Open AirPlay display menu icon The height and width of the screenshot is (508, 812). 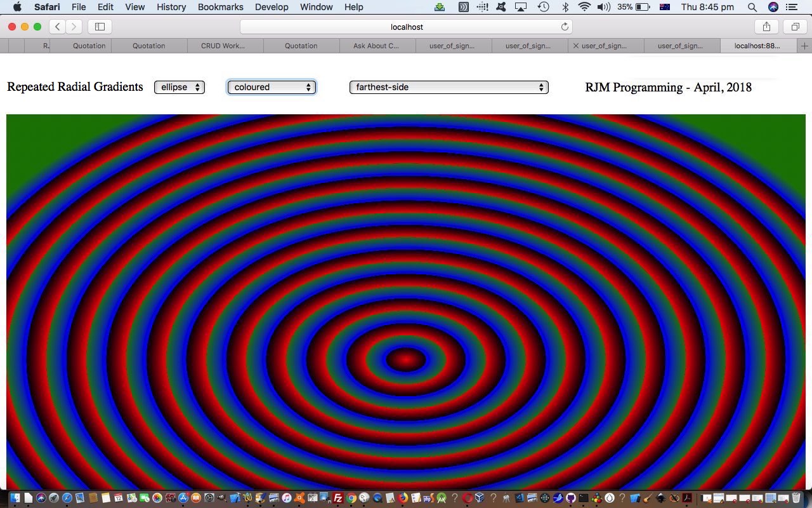521,7
